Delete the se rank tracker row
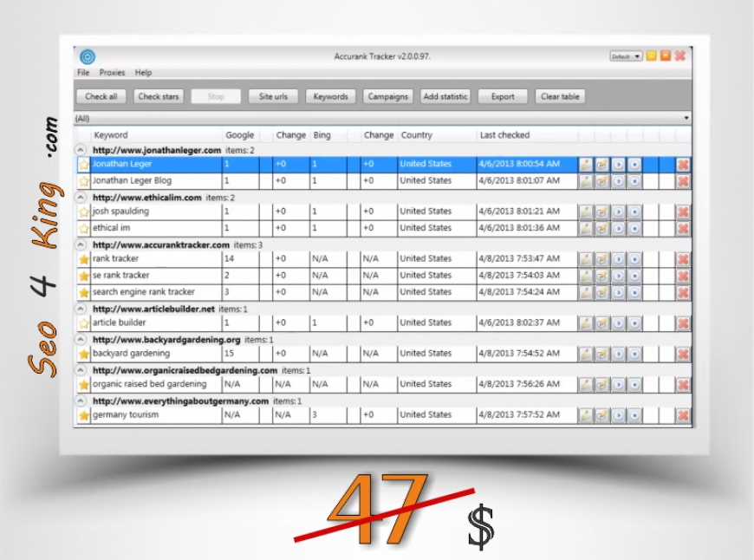 [x=683, y=276]
